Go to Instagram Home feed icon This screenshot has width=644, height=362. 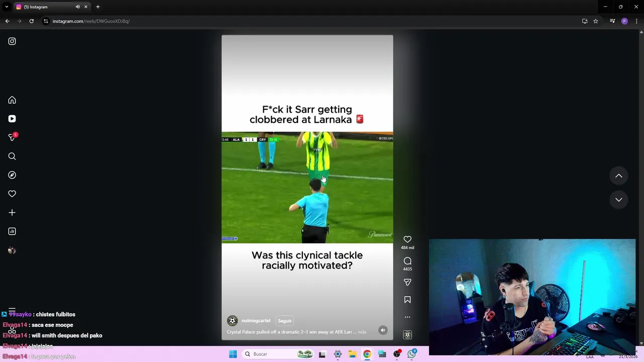click(x=12, y=100)
